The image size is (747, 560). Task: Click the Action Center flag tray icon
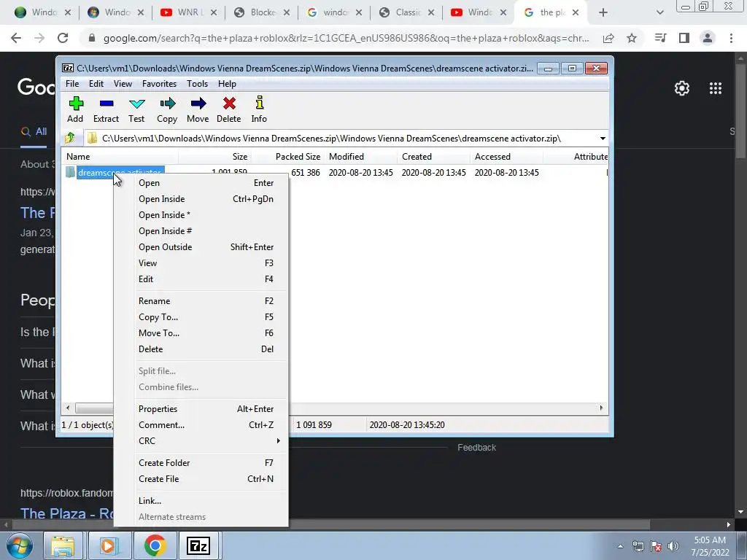656,546
